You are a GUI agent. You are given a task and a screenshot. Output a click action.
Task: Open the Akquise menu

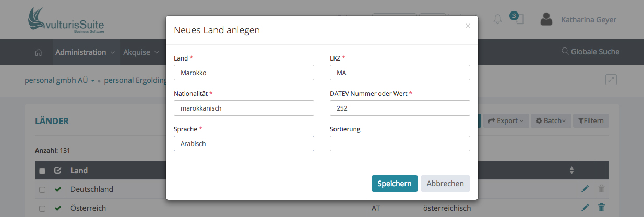click(x=141, y=52)
